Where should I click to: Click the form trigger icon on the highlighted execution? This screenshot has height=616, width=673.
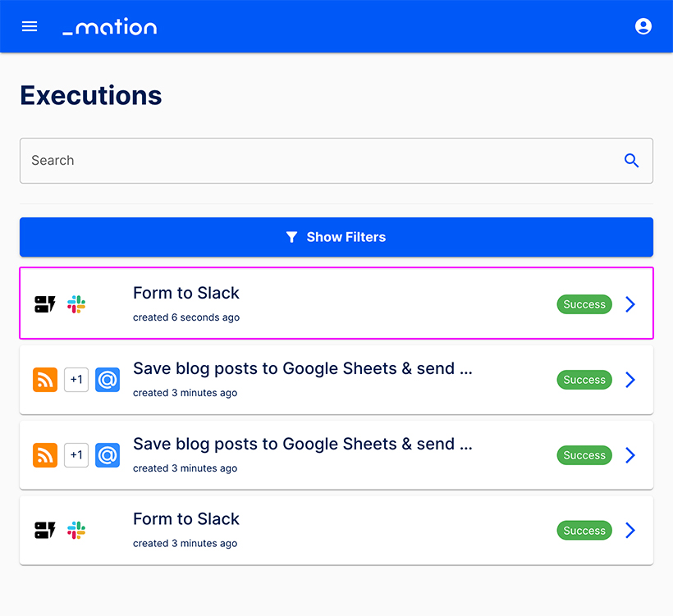(x=45, y=303)
